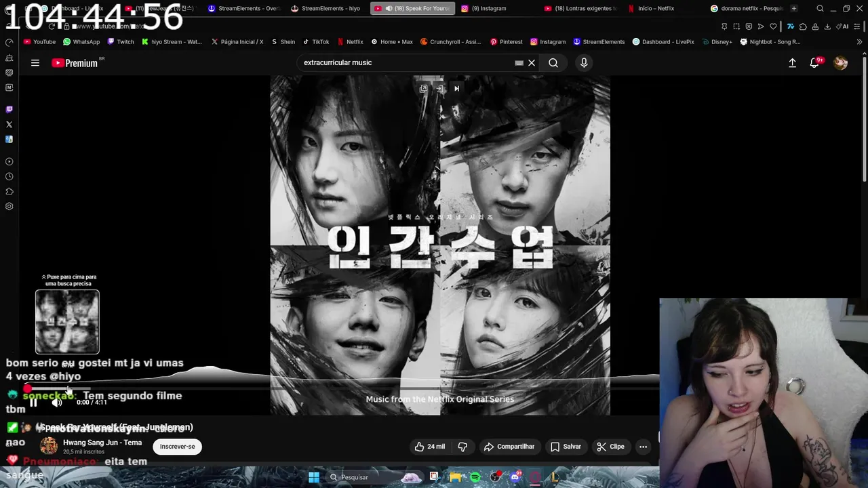Click the seek preview thumbnail

click(x=67, y=322)
